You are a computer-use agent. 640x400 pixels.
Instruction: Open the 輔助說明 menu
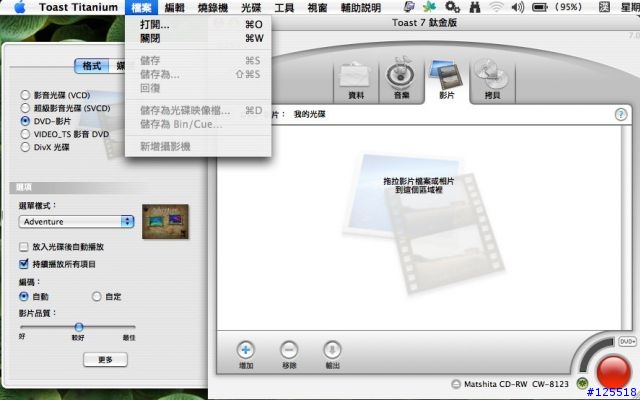(361, 7)
